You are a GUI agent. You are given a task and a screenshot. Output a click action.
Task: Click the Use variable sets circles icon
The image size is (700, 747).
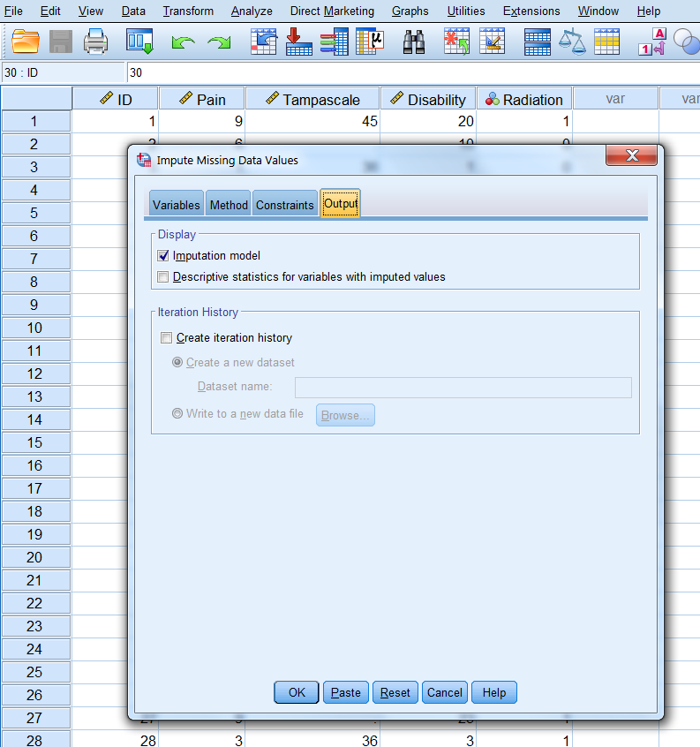(x=687, y=41)
